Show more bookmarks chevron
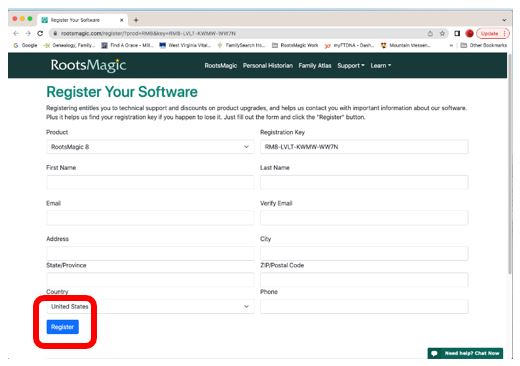520x366 pixels. [451, 45]
